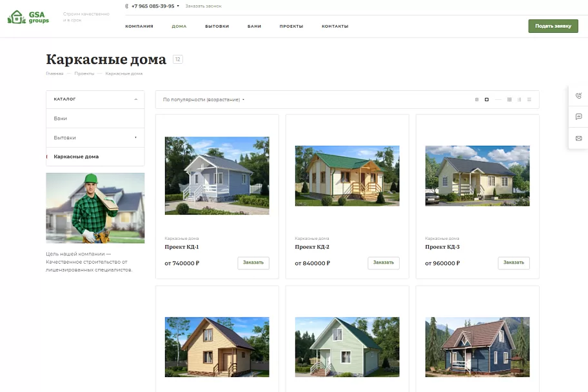Open the Проект КД-3 house thumbnail
588x392 pixels.
[477, 176]
